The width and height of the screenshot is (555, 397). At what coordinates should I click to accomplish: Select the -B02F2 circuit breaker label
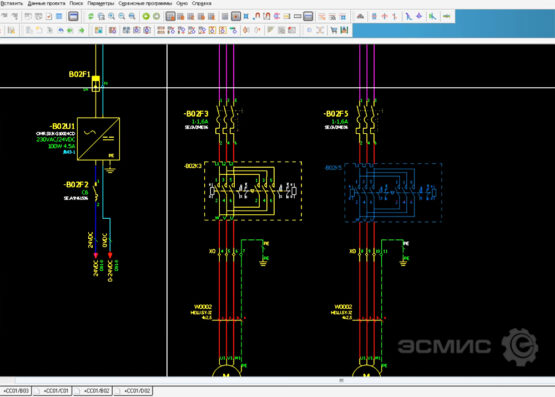click(x=76, y=185)
